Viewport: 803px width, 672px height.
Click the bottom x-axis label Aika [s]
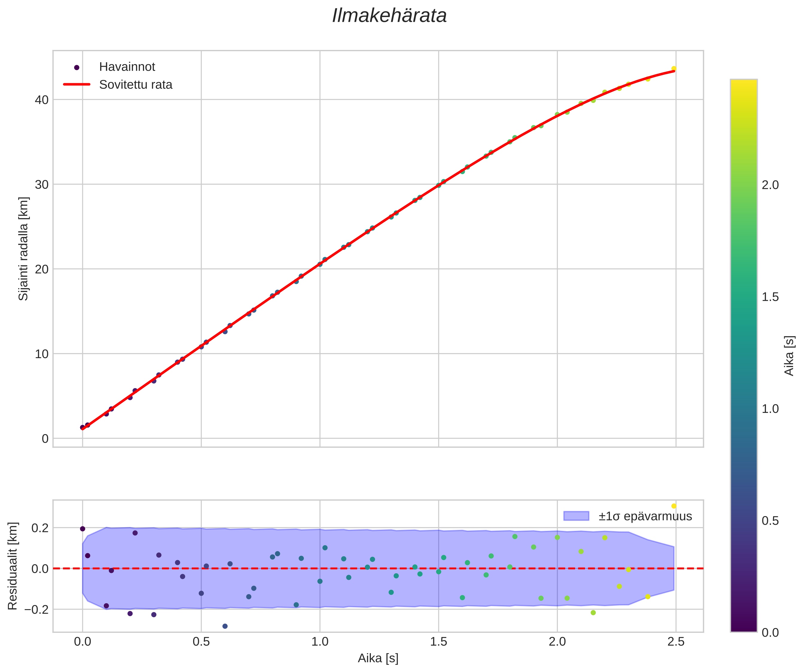[x=378, y=658]
